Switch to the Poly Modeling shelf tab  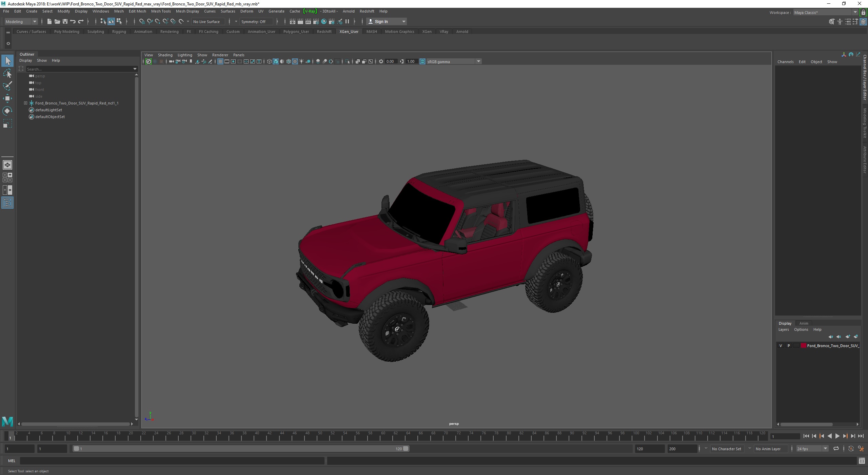66,32
